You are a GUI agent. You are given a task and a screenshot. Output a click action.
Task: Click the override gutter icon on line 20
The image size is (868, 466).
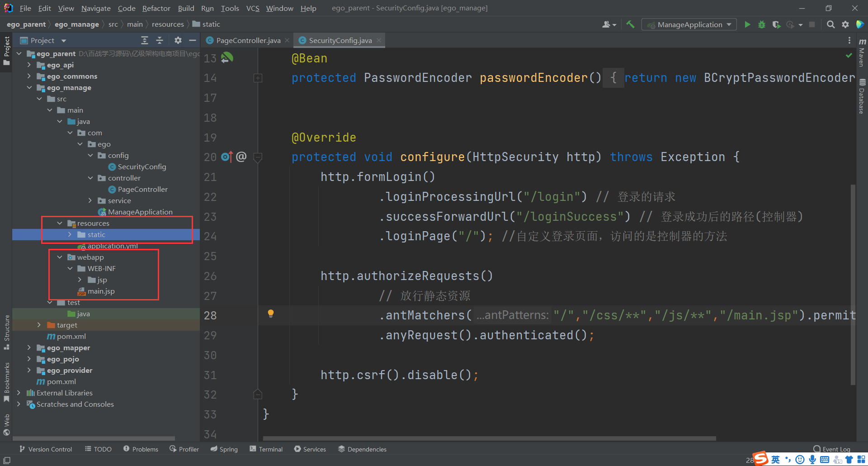227,157
